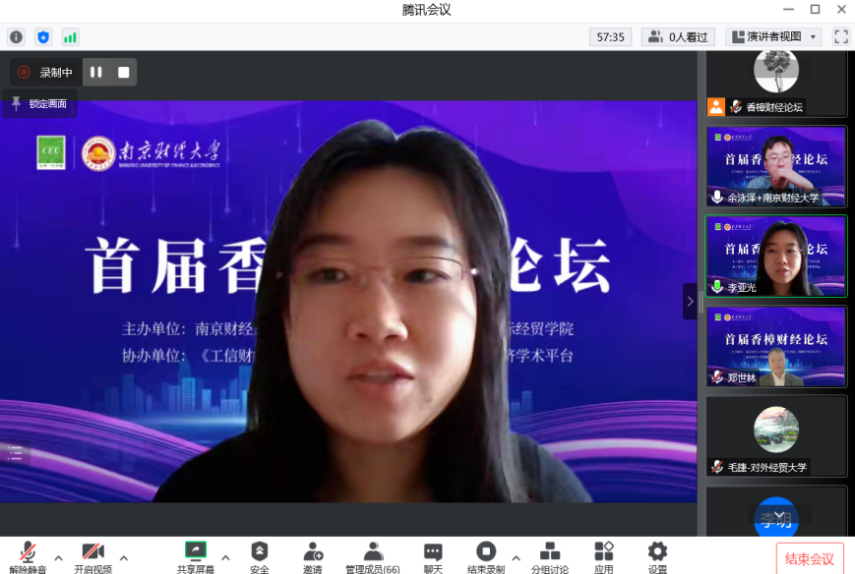Click the meeting info icon

tap(16, 37)
